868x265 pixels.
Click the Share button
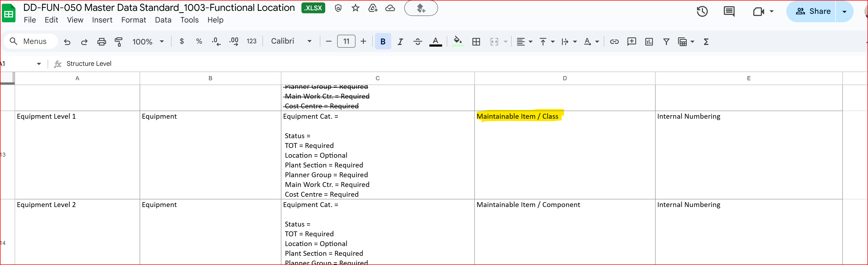tap(813, 11)
